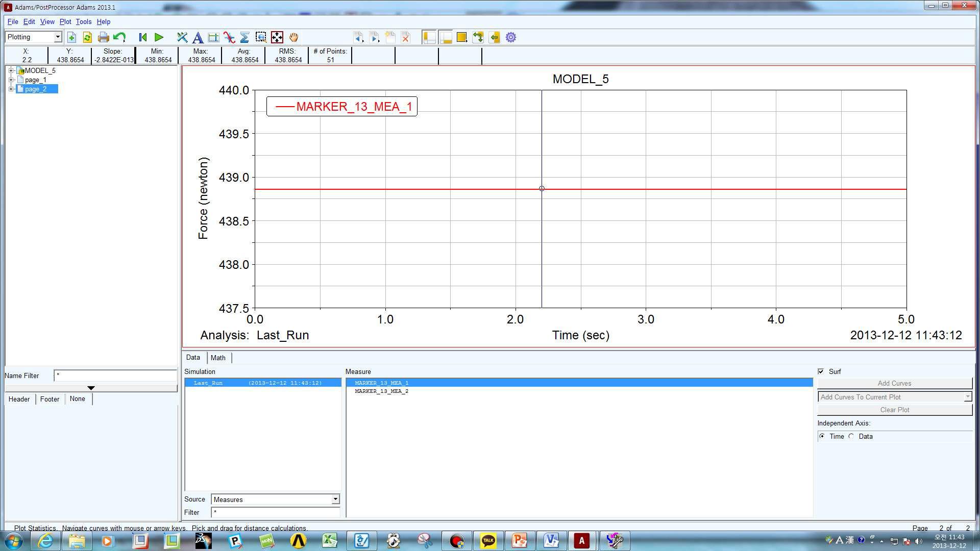980x551 pixels.
Task: Click the Filter input field
Action: (274, 513)
